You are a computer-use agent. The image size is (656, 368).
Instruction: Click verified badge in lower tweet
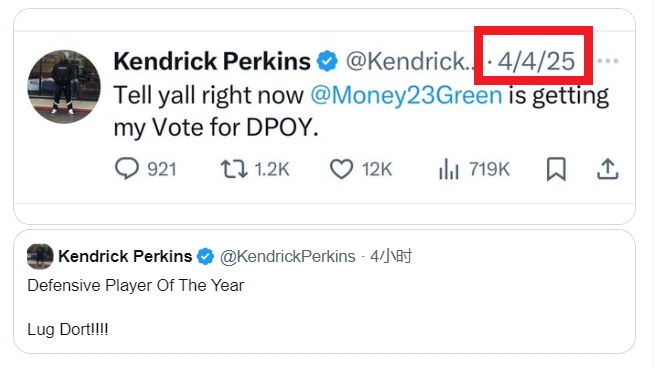click(x=205, y=256)
